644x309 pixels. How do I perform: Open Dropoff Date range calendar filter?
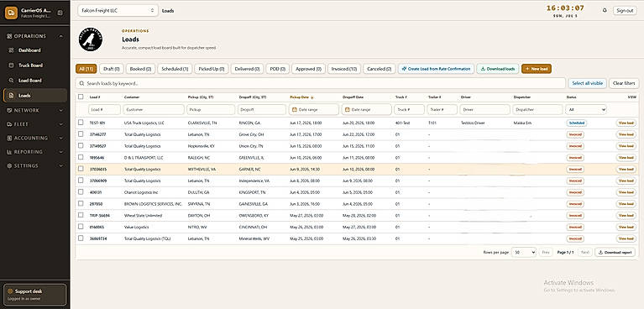(366, 110)
